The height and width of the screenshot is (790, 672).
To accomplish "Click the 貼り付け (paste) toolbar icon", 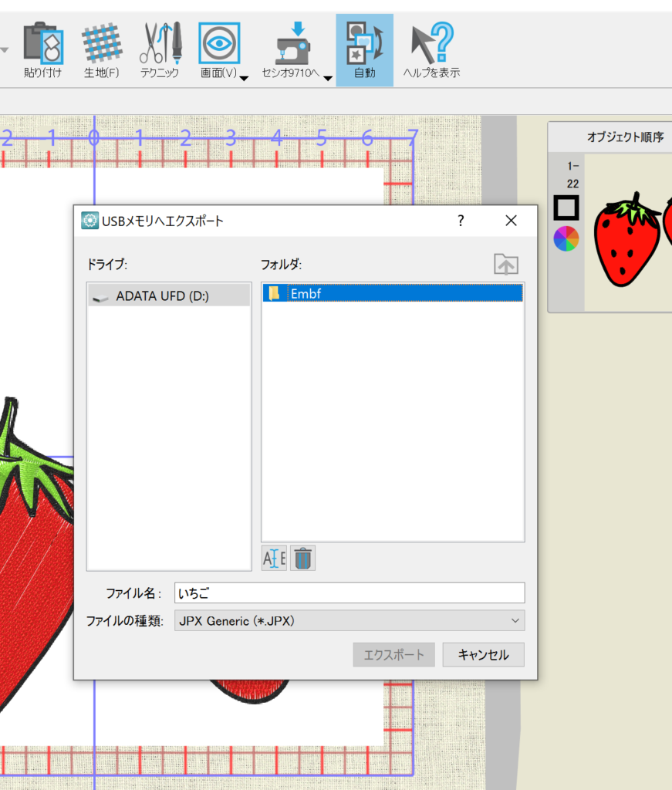I will (42, 45).
